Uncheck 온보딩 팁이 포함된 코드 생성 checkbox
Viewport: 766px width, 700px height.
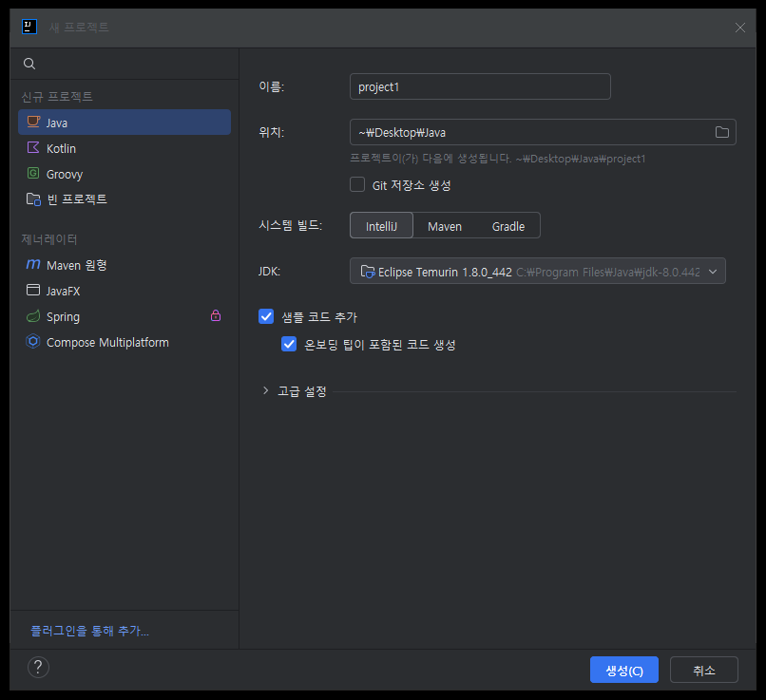coord(289,344)
